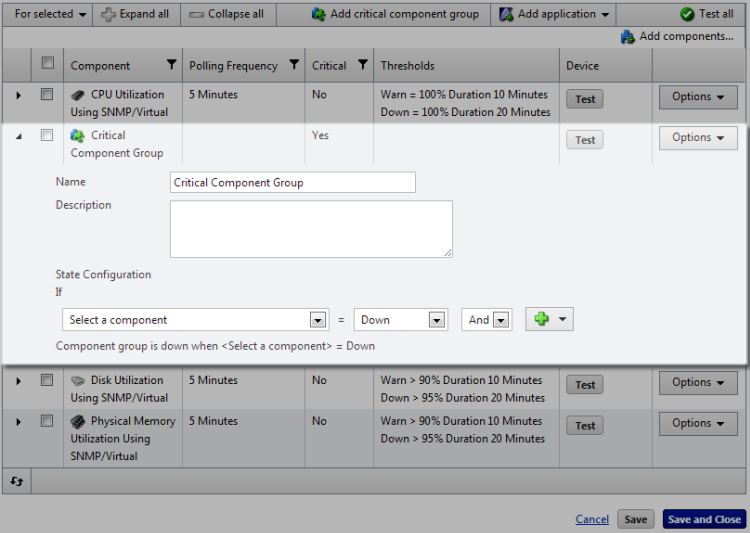Open the Select a component dropdown
The width and height of the screenshot is (750, 533).
tap(196, 320)
